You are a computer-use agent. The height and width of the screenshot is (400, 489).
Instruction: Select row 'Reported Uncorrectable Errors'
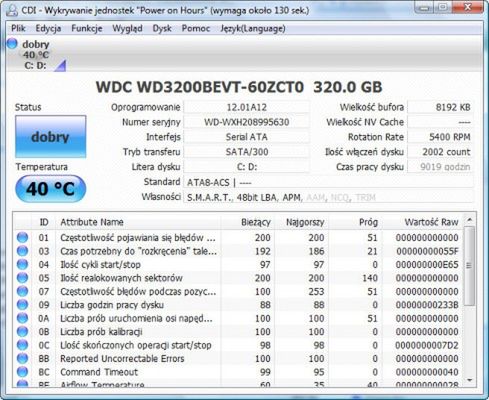238,358
